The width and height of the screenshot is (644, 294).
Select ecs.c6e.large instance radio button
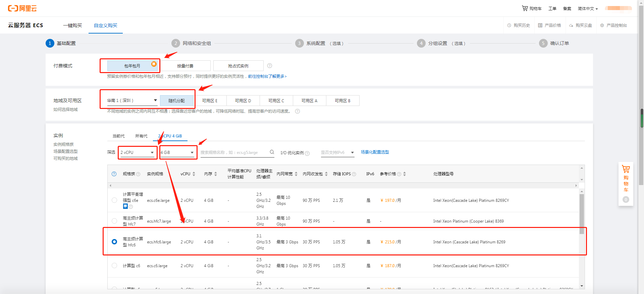coord(114,200)
